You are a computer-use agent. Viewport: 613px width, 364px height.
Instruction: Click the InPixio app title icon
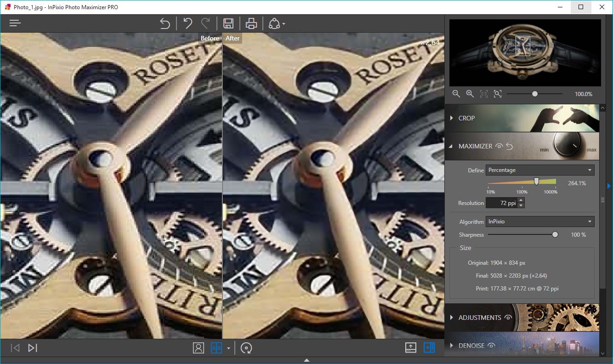(7, 7)
